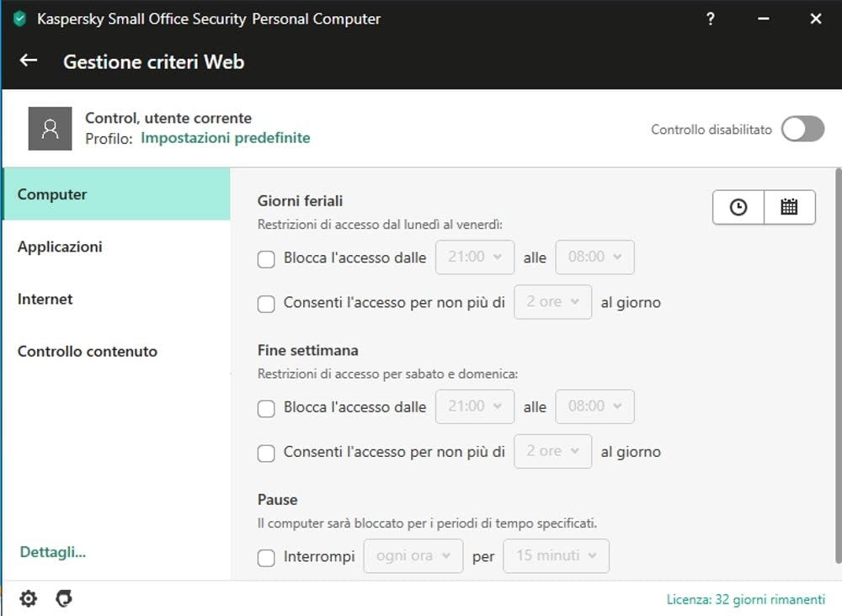Select the Internet section

click(x=116, y=299)
